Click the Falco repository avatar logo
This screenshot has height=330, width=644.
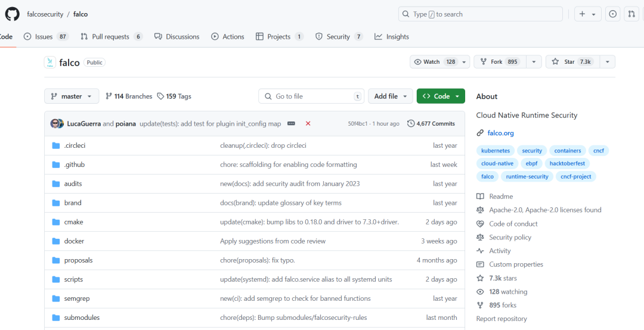tap(49, 62)
